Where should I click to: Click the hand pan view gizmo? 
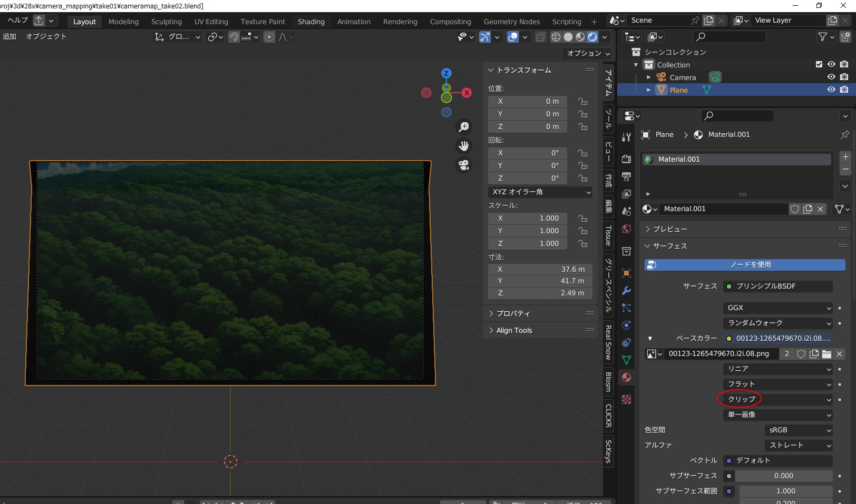(x=464, y=146)
